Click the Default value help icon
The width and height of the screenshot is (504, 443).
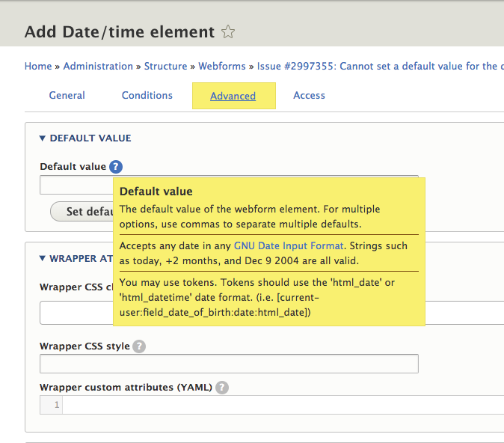click(x=116, y=167)
